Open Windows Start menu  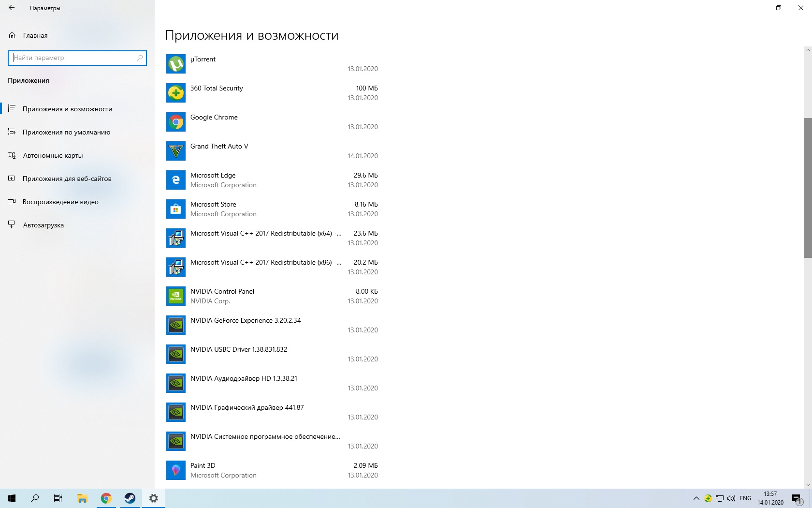pos(12,498)
